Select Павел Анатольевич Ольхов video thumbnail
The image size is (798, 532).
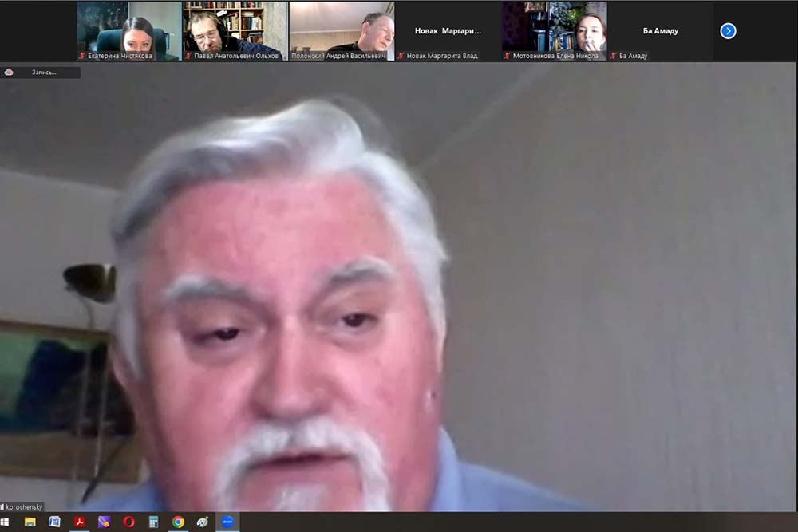(x=235, y=30)
